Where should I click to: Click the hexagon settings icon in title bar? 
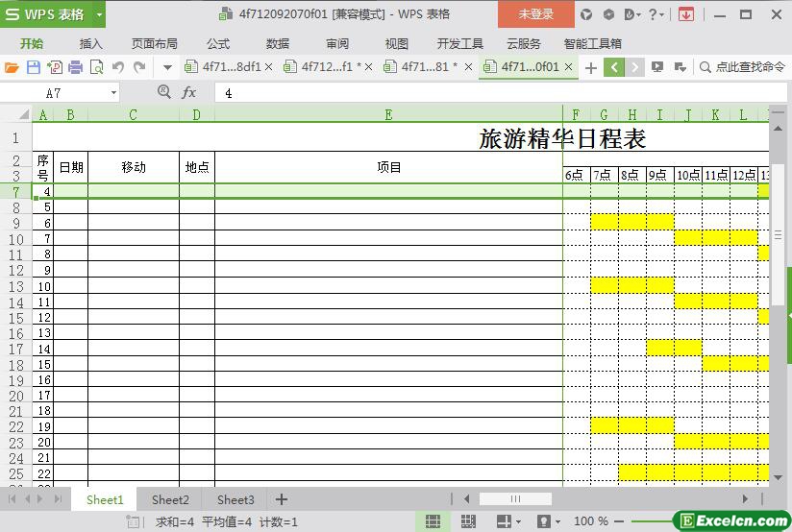click(608, 14)
